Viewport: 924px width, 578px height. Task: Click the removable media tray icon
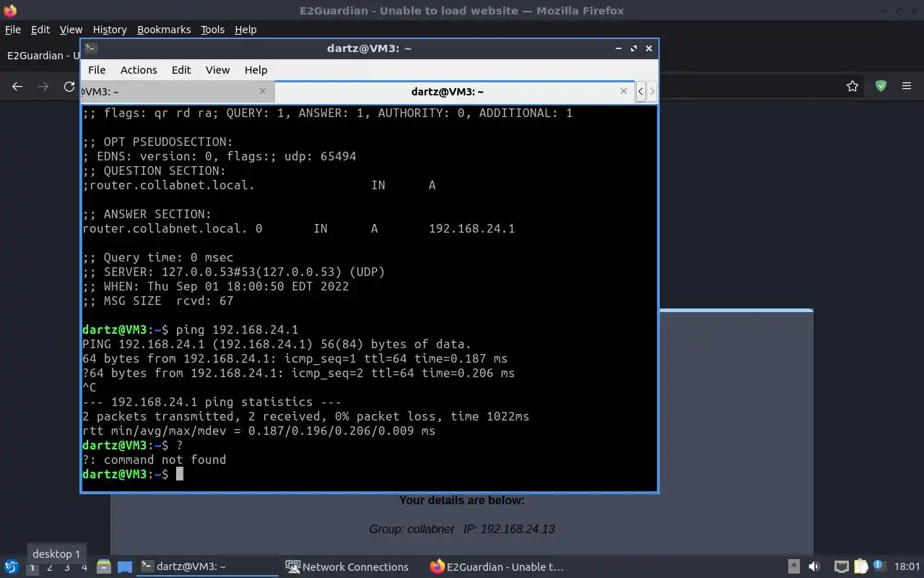[793, 567]
